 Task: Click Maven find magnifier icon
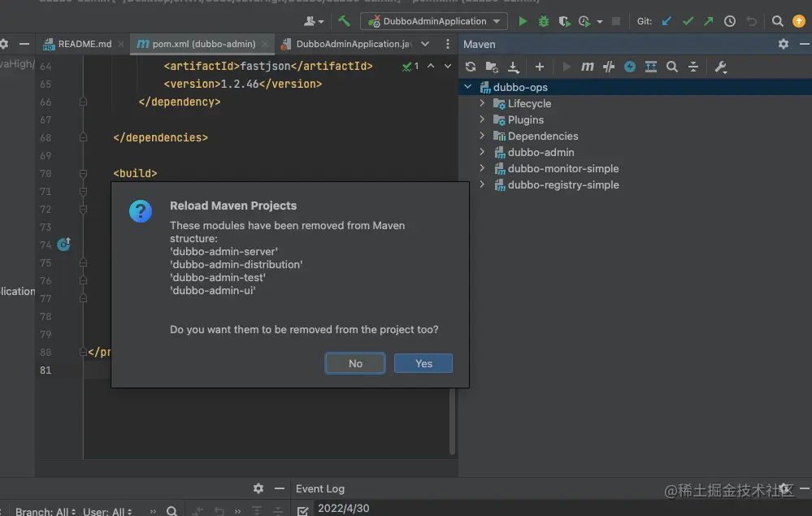tap(672, 67)
